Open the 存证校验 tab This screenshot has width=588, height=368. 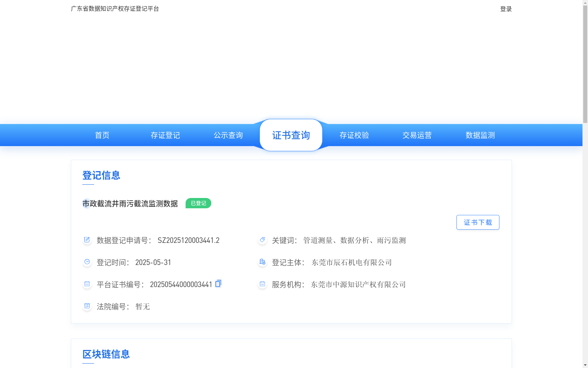pyautogui.click(x=354, y=135)
